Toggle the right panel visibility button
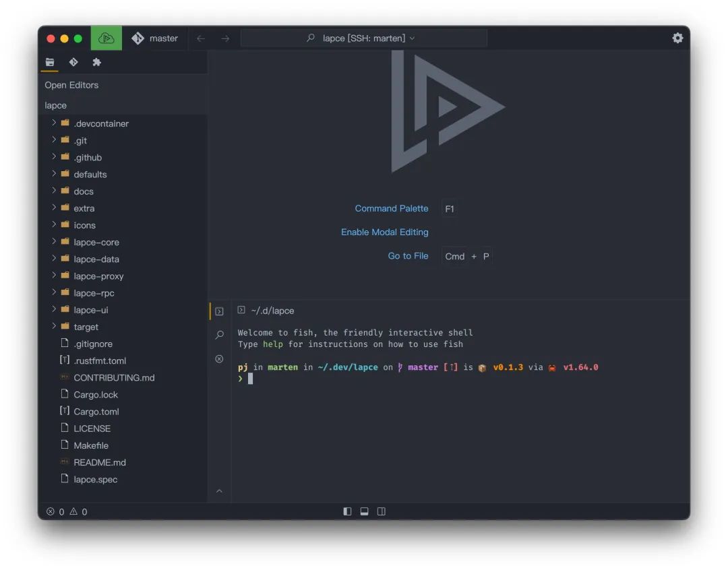Viewport: 728px width, 570px height. pyautogui.click(x=381, y=511)
